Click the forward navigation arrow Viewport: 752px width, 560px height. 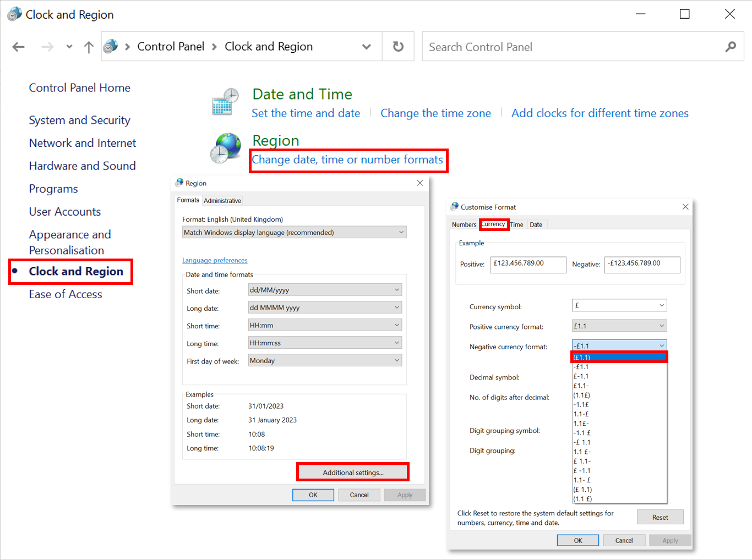pyautogui.click(x=47, y=46)
